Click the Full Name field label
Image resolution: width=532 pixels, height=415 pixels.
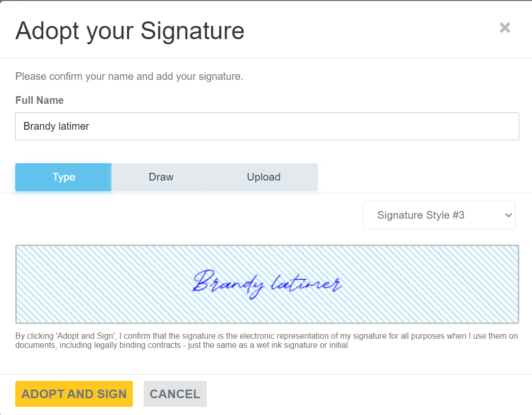pos(39,100)
